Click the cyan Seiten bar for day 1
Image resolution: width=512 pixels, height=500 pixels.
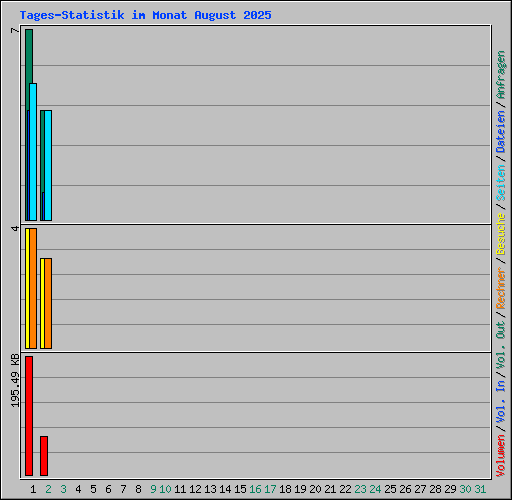[x=33, y=152]
